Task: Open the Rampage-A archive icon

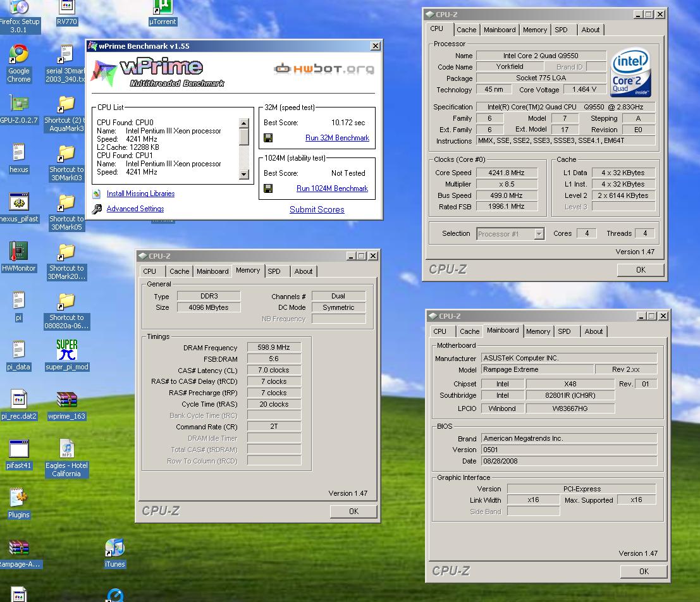Action: pyautogui.click(x=19, y=548)
